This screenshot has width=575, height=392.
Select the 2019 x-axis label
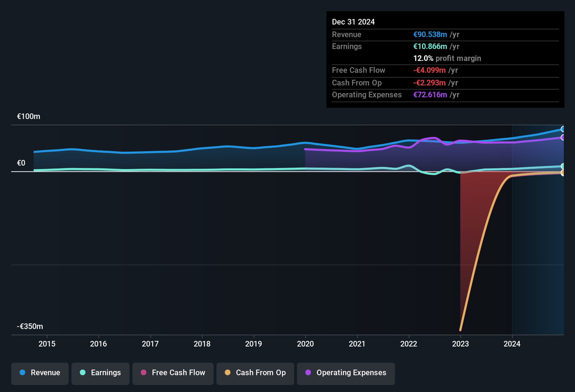254,344
